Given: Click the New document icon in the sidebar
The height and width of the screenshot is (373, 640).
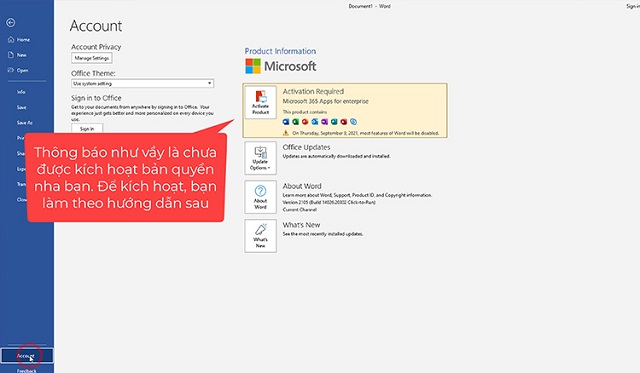Looking at the screenshot, I should (x=11, y=55).
